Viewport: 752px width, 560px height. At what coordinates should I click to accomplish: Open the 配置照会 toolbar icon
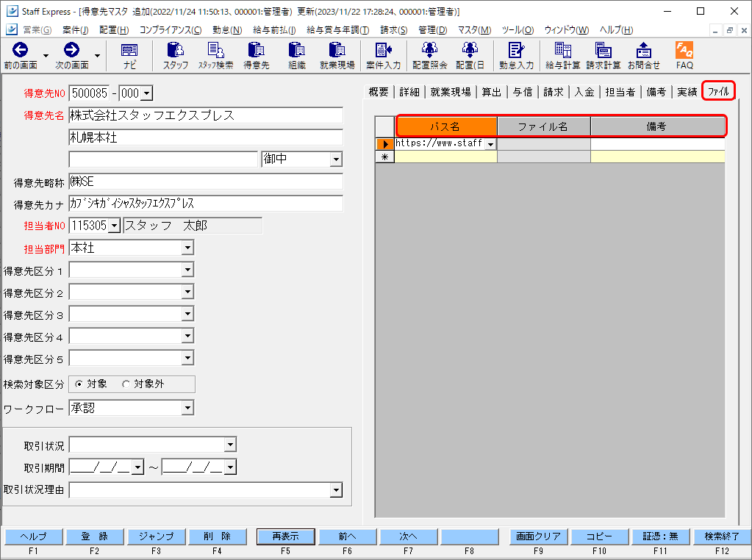(429, 51)
